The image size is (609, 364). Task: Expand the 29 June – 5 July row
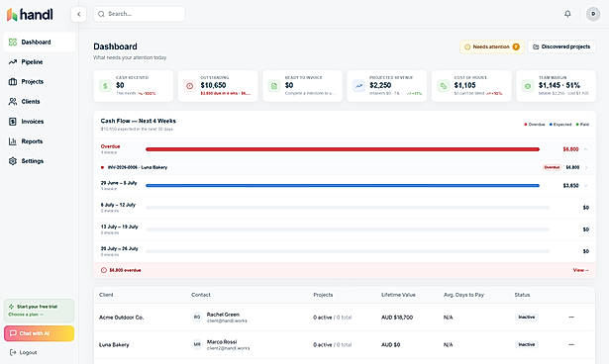pos(585,186)
